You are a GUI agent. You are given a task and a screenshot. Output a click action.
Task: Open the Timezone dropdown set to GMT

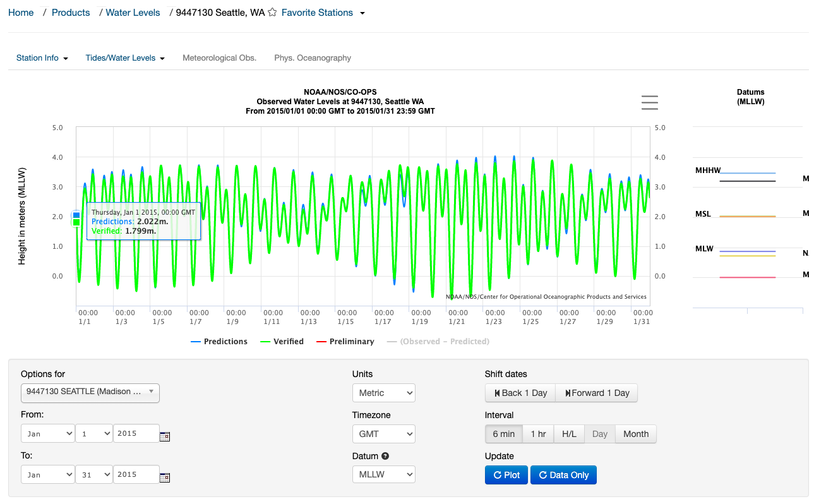[383, 434]
